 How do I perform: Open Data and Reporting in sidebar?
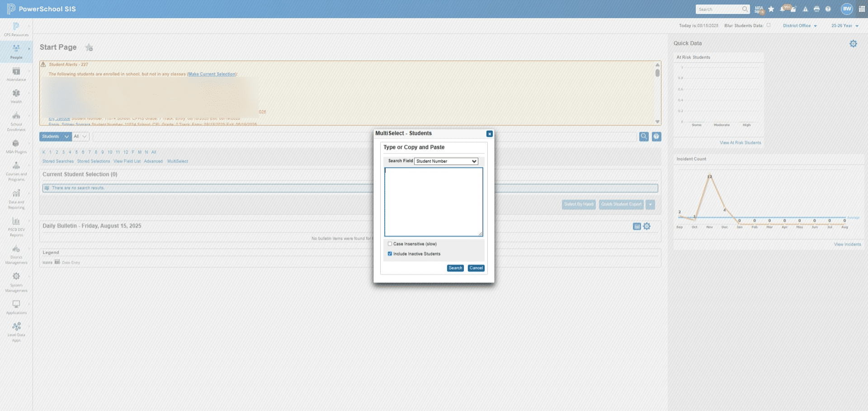(x=16, y=199)
